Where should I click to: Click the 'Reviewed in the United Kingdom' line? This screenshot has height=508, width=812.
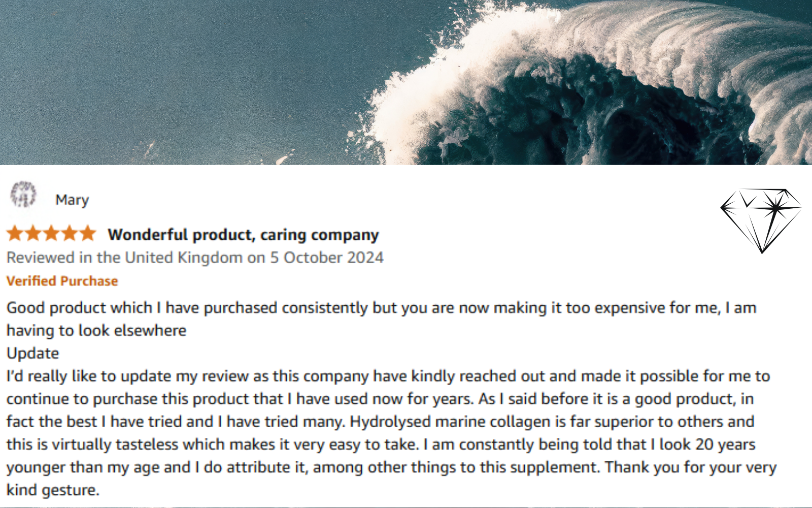coord(124,258)
